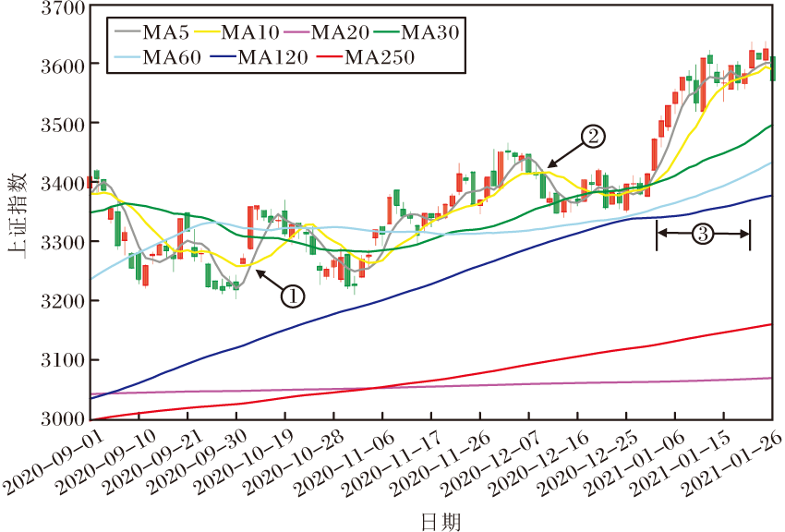Click the 2021-01-26 date tick label

click(x=730, y=462)
